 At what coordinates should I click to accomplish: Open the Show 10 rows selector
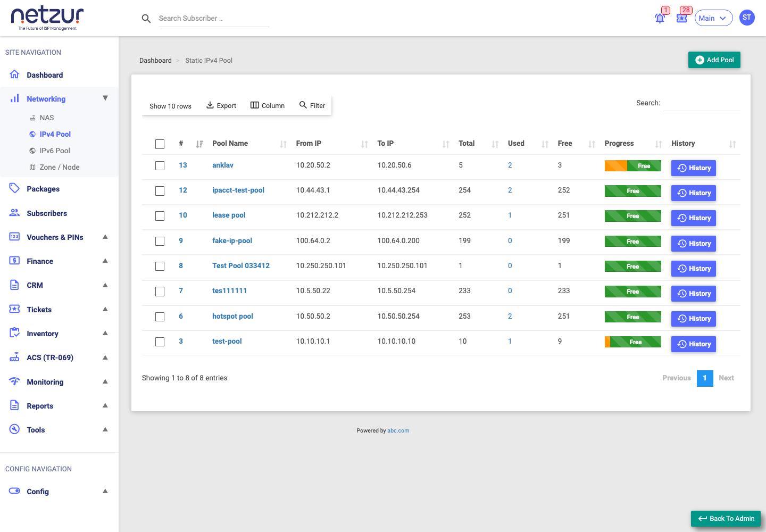tap(170, 106)
